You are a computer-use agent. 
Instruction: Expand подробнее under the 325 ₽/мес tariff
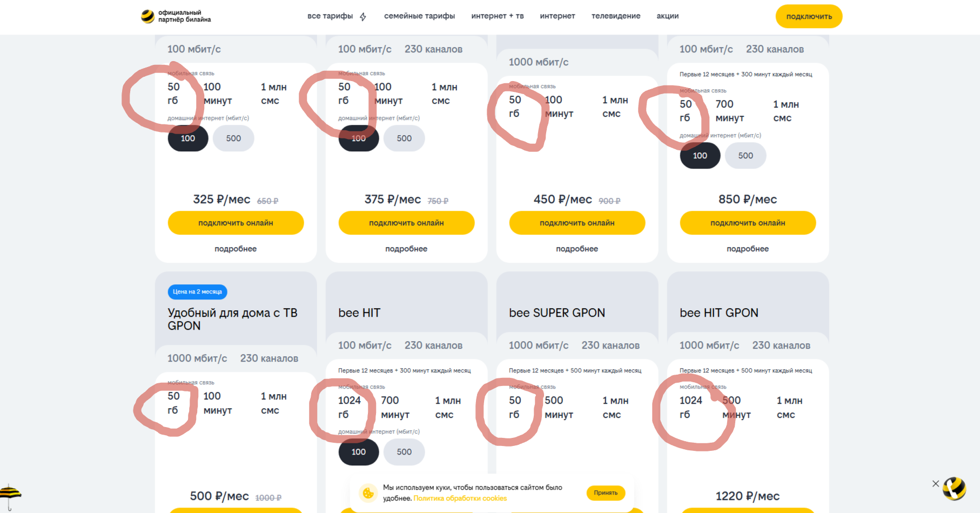[x=236, y=249]
